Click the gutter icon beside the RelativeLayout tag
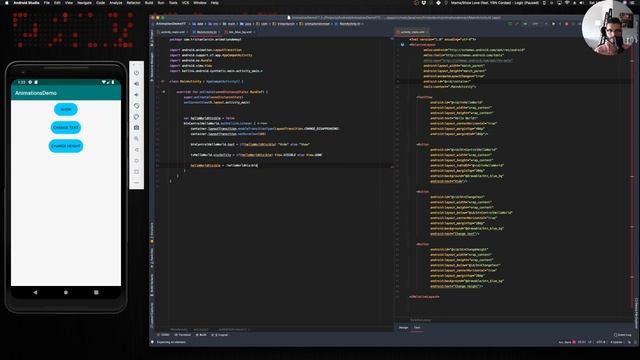Image resolution: width=640 pixels, height=360 pixels. 402,45
